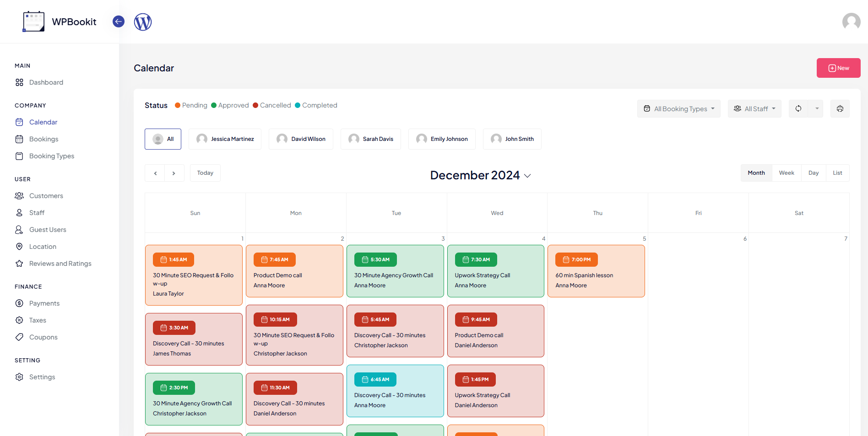
Task: Jump to Today in the calendar
Action: click(x=205, y=173)
